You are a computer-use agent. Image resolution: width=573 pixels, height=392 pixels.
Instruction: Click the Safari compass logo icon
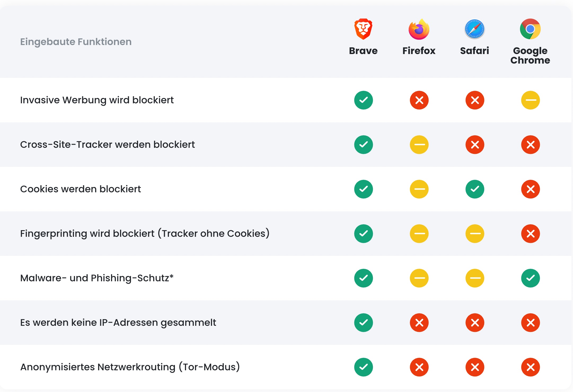tap(475, 29)
